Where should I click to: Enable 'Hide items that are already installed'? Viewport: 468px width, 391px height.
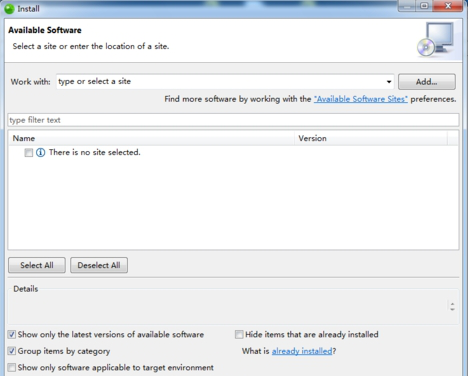[x=239, y=334]
